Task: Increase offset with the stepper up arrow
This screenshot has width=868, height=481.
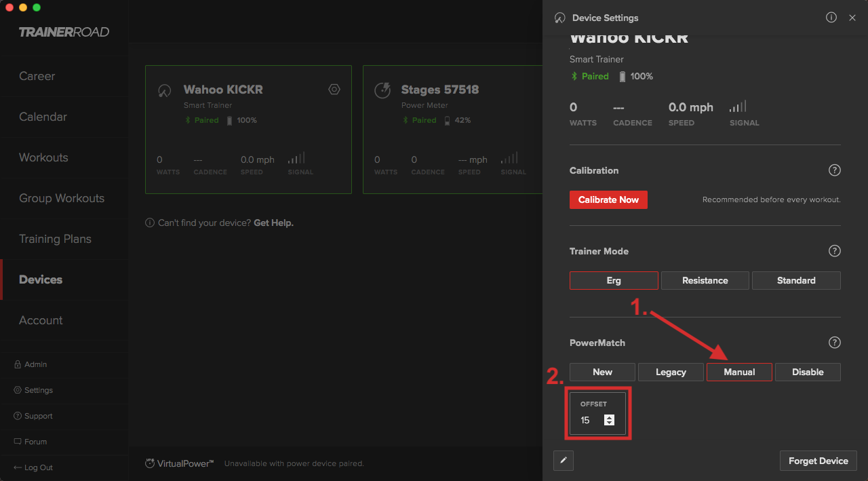Action: (x=609, y=417)
